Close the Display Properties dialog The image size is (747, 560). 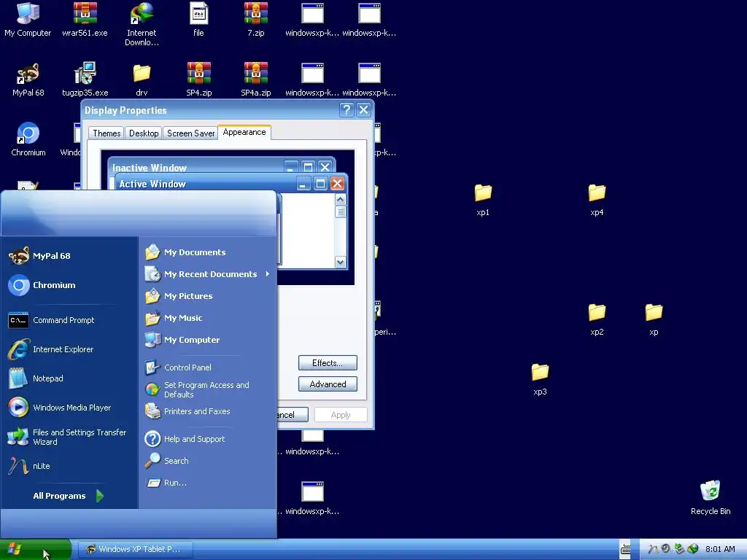[x=363, y=110]
